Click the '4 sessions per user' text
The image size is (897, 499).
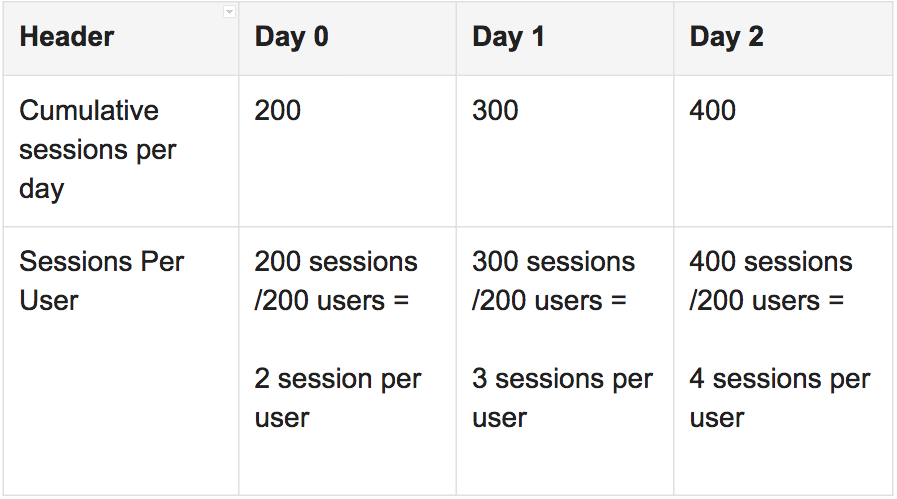click(x=779, y=398)
